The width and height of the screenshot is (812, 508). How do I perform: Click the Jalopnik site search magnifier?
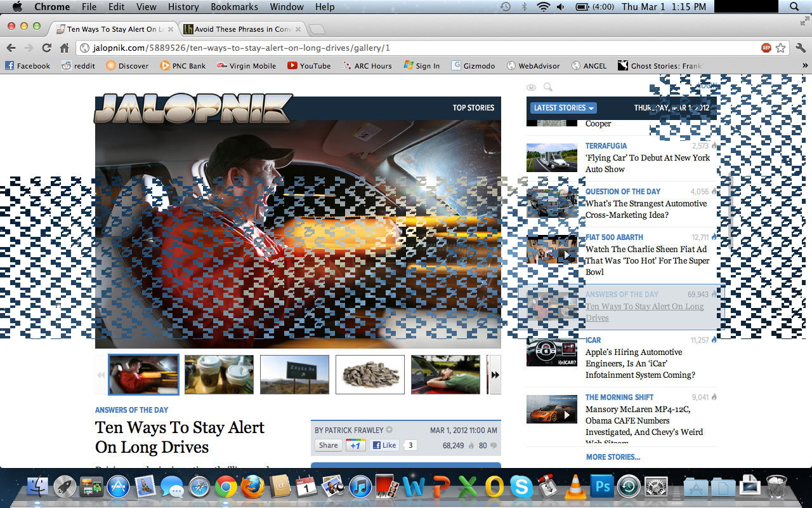coord(548,88)
